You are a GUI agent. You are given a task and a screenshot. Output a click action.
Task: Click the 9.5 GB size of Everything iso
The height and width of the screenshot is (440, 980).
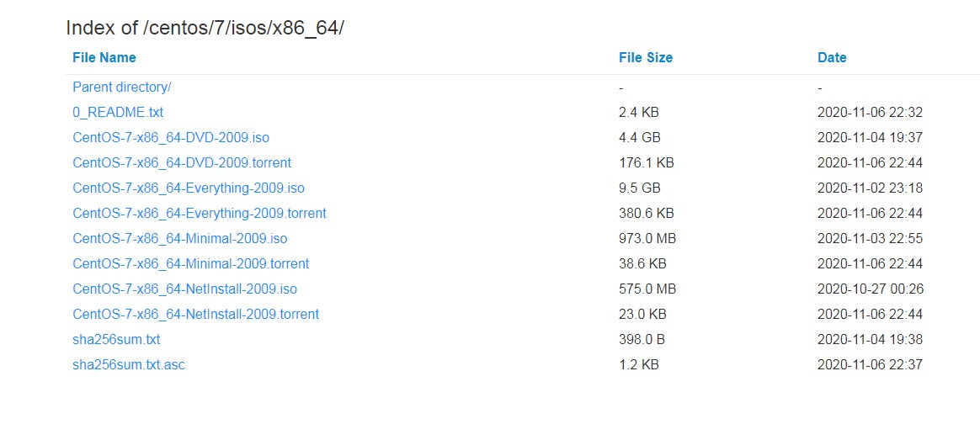tap(639, 188)
